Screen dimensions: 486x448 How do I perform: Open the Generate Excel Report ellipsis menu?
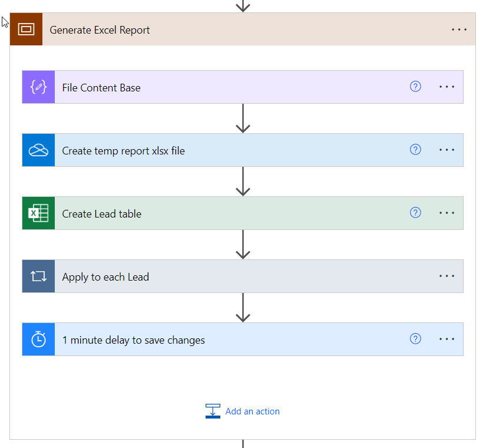click(x=459, y=29)
